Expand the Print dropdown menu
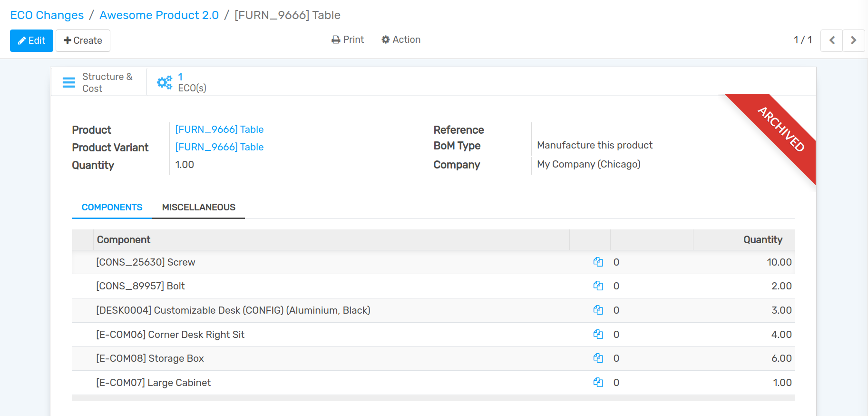 pyautogui.click(x=348, y=40)
